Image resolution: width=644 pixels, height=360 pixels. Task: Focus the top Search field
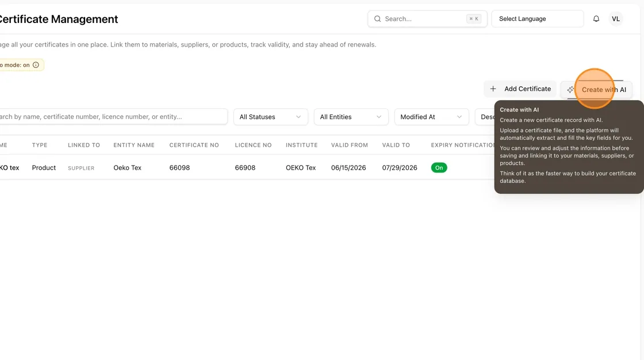pyautogui.click(x=427, y=19)
